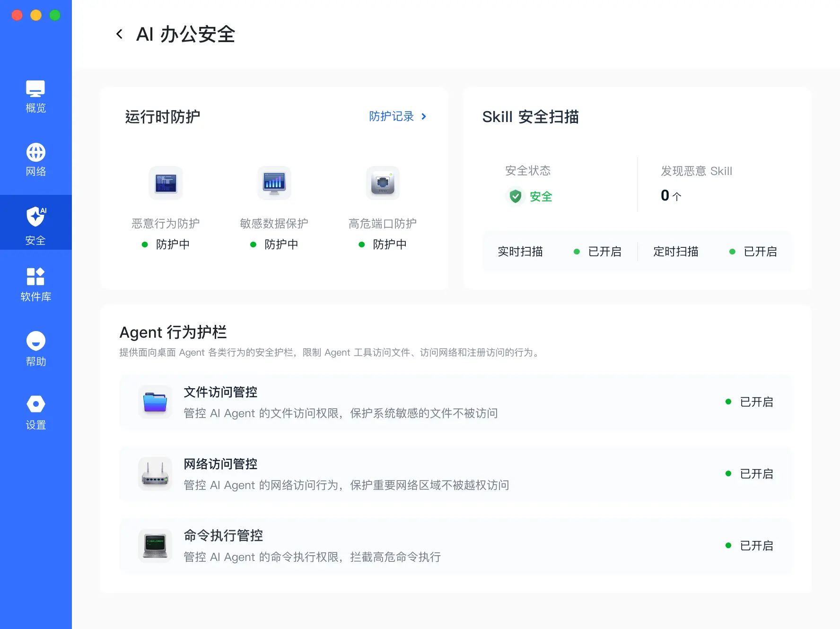Click 防护中 status under 高危端口防护
Viewport: 840px width, 629px height.
[383, 245]
